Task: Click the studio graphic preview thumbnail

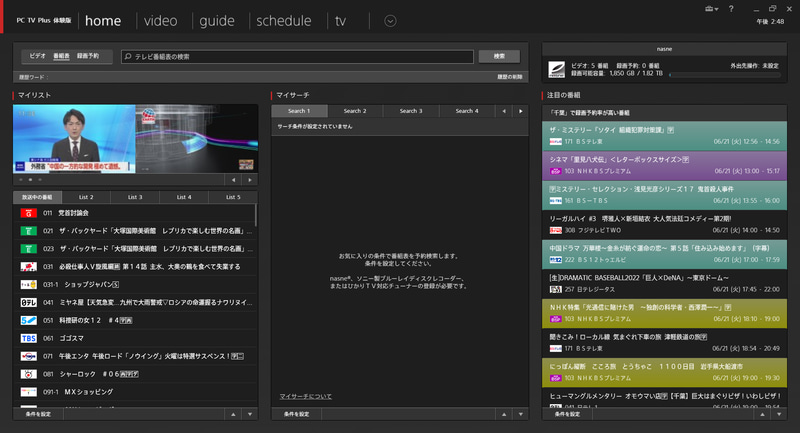Action: click(x=197, y=139)
